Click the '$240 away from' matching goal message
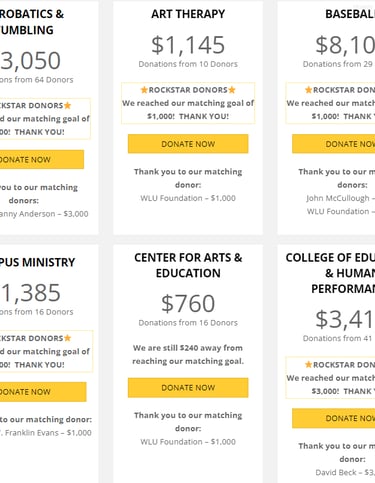The width and height of the screenshot is (375, 483). point(188,354)
